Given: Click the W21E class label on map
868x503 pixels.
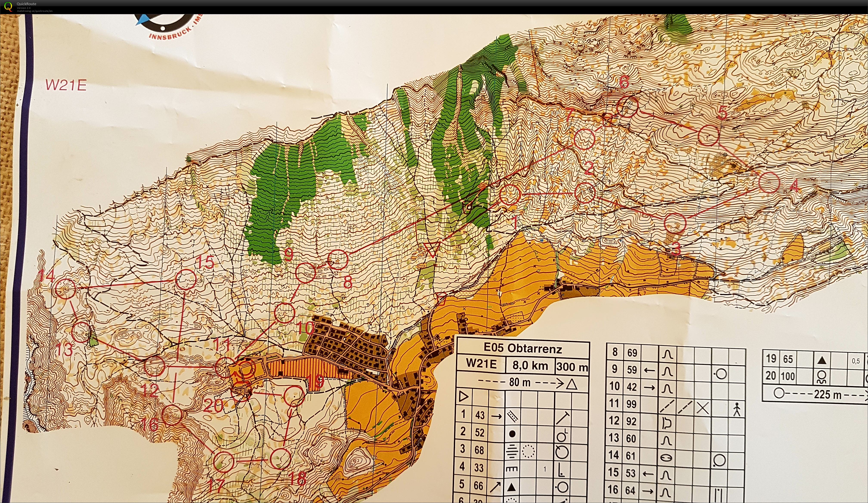Looking at the screenshot, I should (66, 85).
